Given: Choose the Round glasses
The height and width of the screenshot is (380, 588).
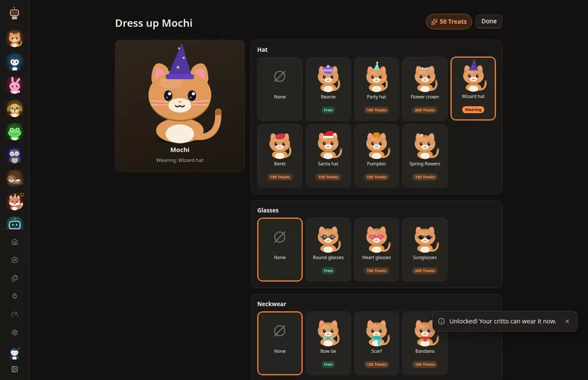Looking at the screenshot, I should [x=328, y=249].
